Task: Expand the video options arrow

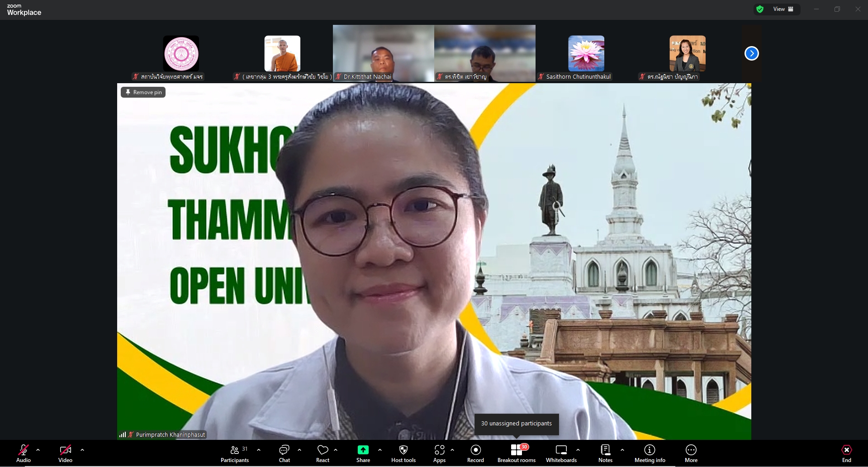Action: (x=82, y=450)
